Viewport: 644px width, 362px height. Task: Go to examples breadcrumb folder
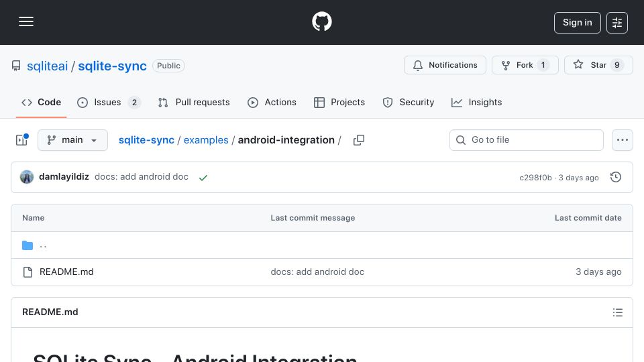point(206,140)
